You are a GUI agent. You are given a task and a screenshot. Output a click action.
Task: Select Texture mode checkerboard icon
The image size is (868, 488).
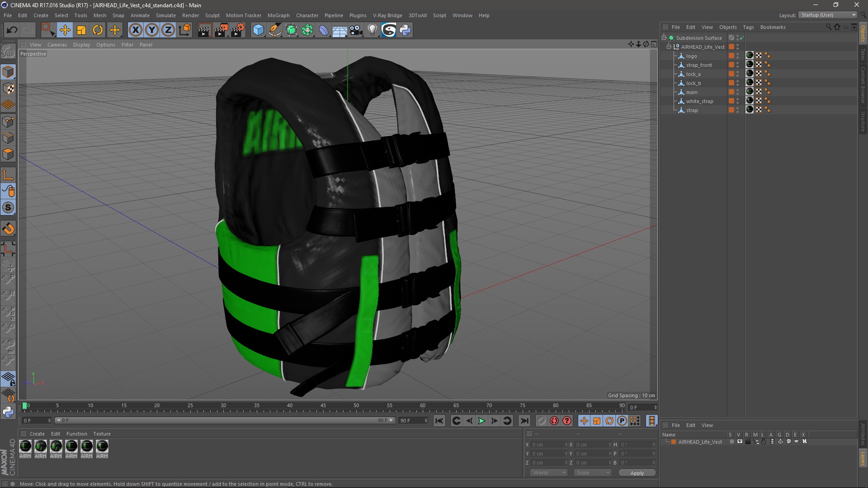click(8, 89)
